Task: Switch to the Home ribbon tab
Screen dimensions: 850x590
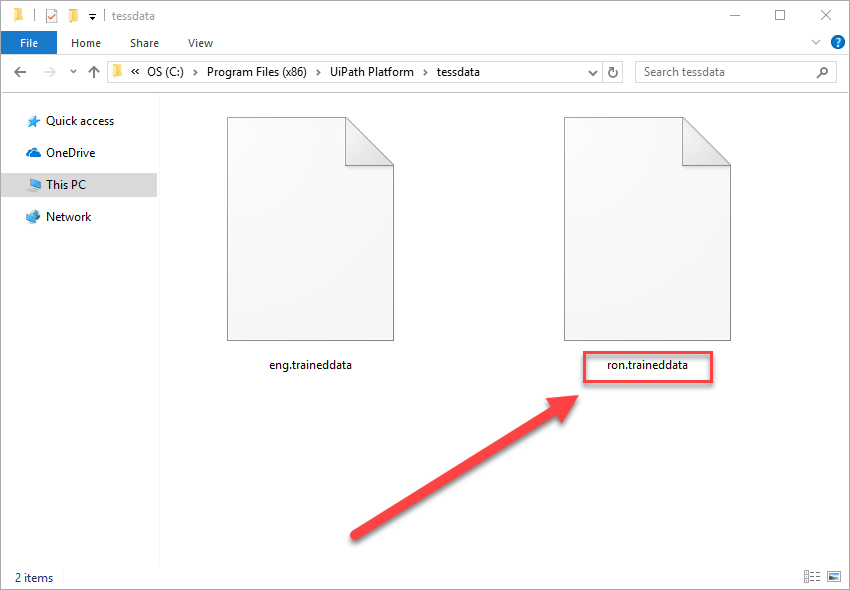Action: point(85,43)
